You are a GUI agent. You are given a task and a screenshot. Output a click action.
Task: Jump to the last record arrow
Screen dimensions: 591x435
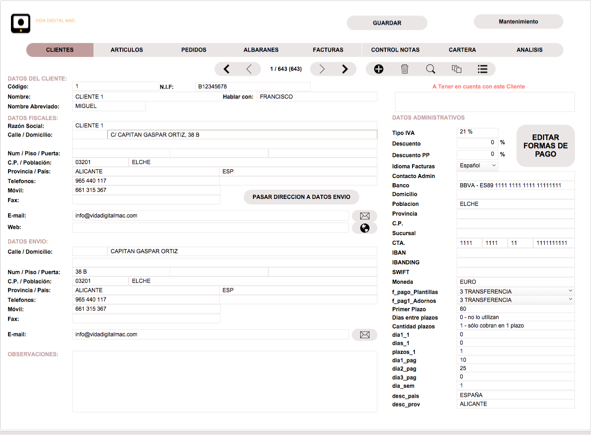tap(344, 69)
